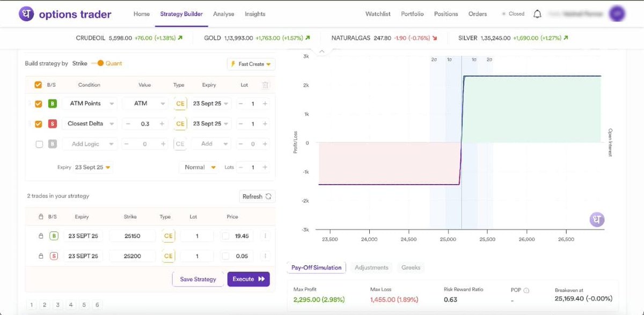Collapse chart using top chevron
The image size is (644, 315).
tap(321, 52)
